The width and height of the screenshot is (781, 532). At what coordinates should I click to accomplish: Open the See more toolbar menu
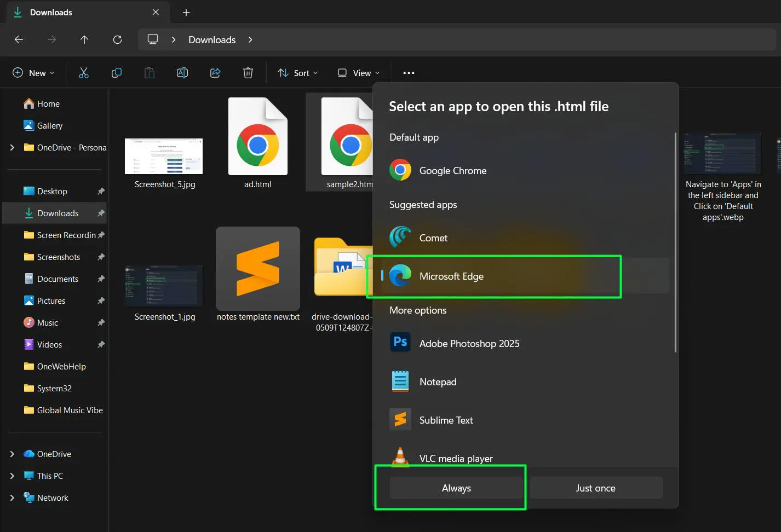pyautogui.click(x=408, y=72)
